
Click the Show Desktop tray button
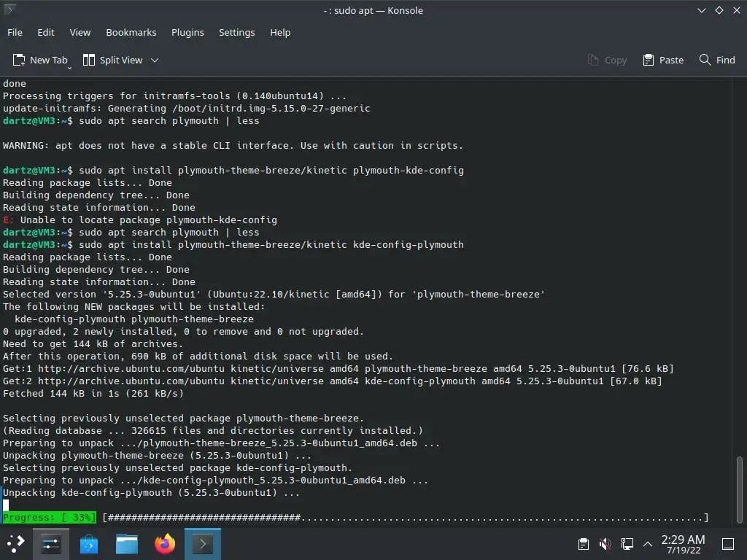click(728, 544)
